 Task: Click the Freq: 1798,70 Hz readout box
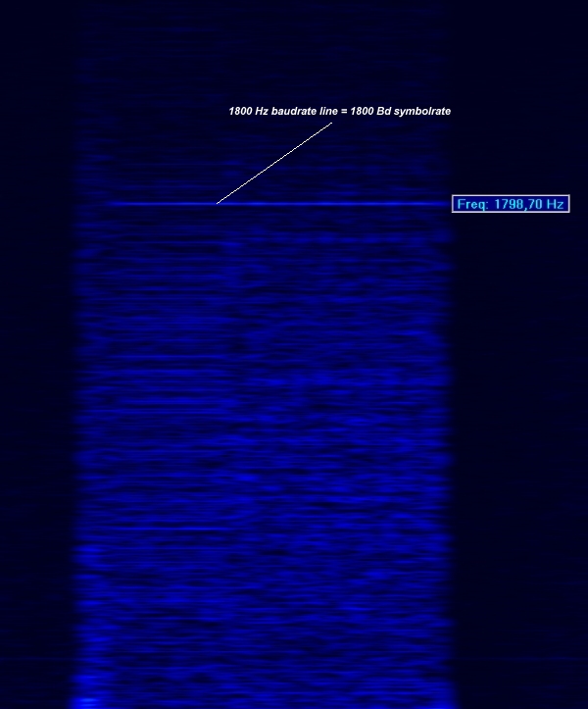pos(511,204)
